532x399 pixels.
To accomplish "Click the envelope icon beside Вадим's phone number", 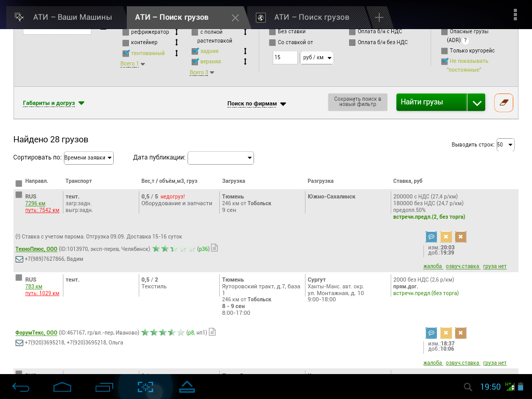I will pos(19,259).
